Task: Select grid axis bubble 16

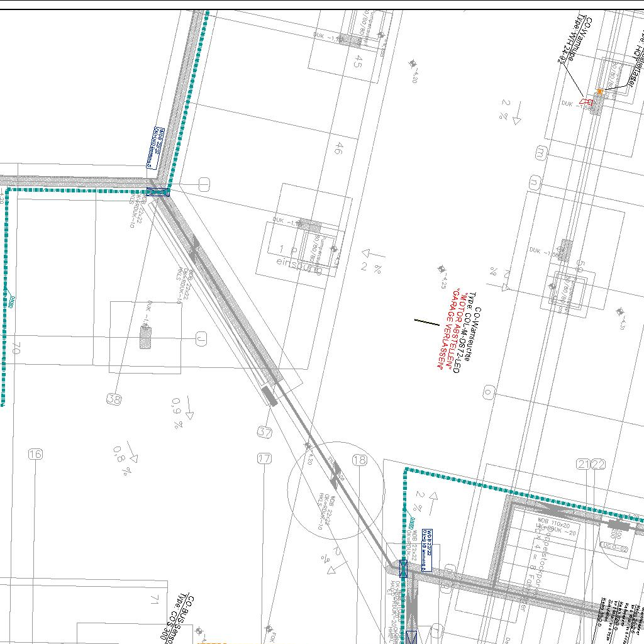Action: click(35, 454)
